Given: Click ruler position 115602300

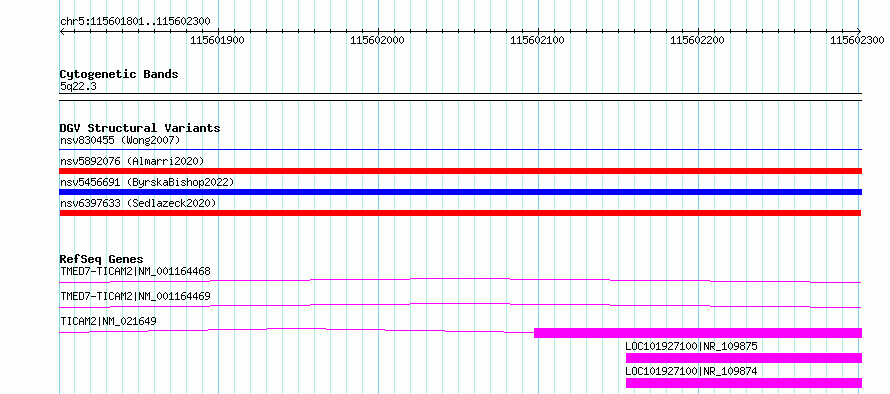Looking at the screenshot, I should tap(857, 40).
